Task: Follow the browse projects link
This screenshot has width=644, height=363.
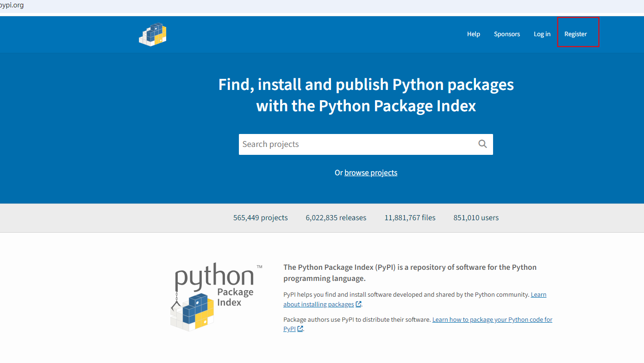Action: click(x=371, y=172)
